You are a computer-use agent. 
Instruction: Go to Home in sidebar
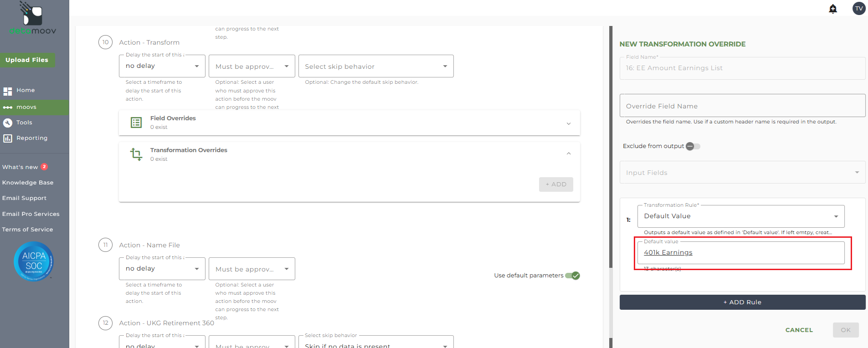[x=26, y=90]
